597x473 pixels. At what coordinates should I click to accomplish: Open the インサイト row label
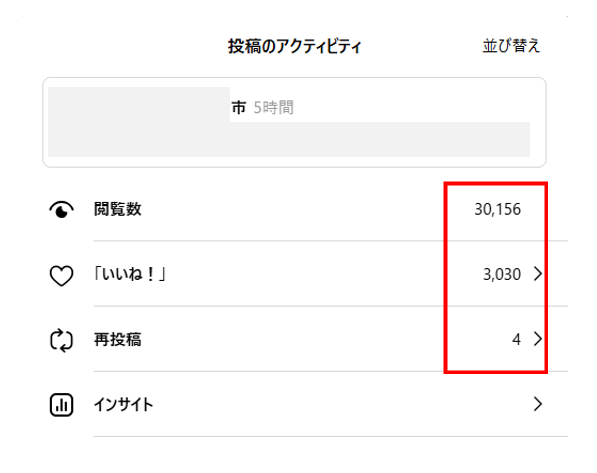[x=123, y=404]
